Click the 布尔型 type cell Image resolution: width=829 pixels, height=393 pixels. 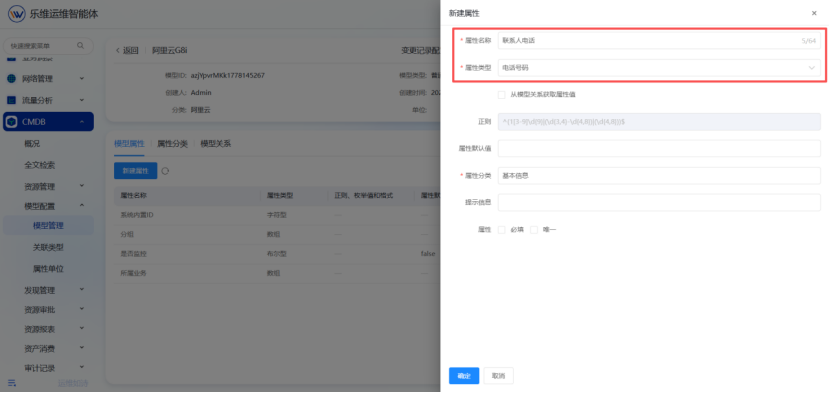pos(277,254)
